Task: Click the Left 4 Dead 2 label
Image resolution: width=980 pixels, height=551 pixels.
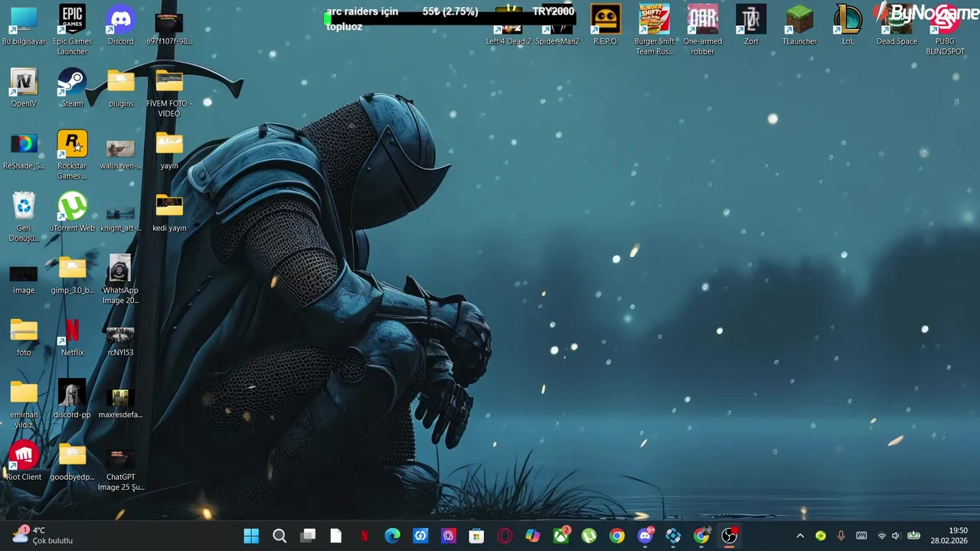Action: click(x=508, y=41)
